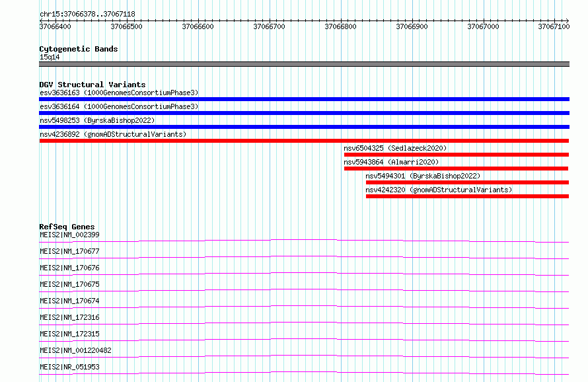The image size is (588, 382).
Task: Open nsv5498253 (ByrskaBishop2022) label
Action: [97, 120]
